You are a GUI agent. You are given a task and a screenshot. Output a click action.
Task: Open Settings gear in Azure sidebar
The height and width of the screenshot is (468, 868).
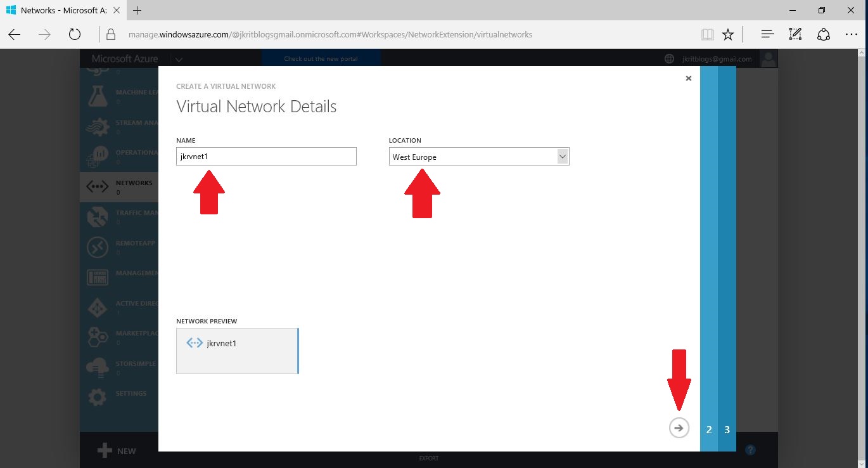click(97, 398)
